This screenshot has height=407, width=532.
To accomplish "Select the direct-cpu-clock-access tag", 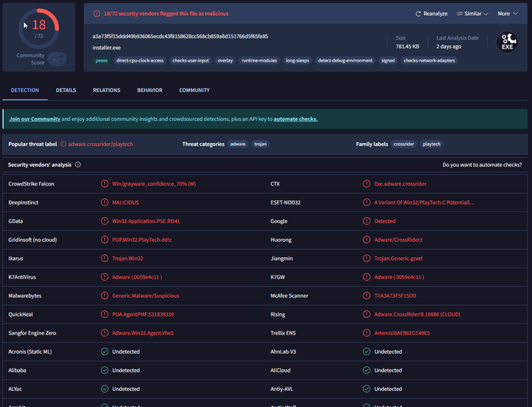I will 140,60.
